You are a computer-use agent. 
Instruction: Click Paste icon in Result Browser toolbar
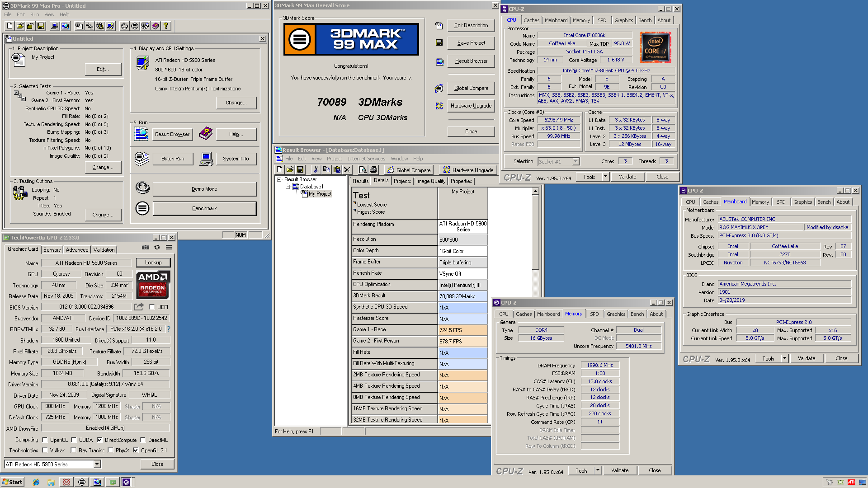pyautogui.click(x=337, y=170)
